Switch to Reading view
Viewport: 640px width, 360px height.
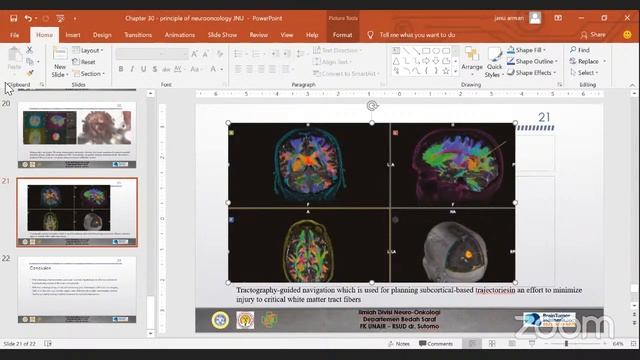(512, 344)
